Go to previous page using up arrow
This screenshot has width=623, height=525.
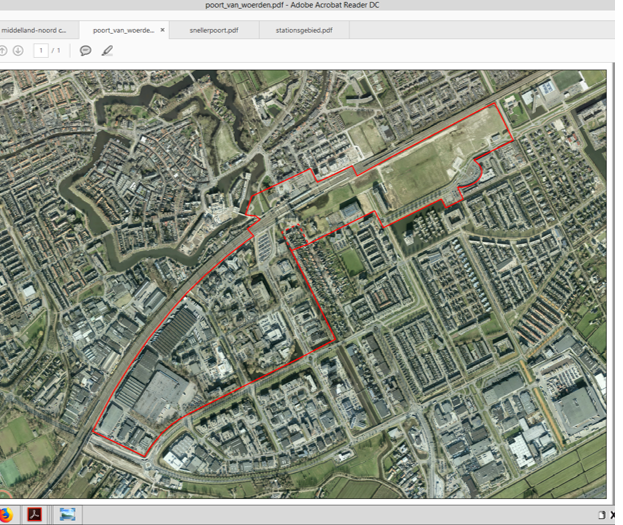[x=3, y=50]
